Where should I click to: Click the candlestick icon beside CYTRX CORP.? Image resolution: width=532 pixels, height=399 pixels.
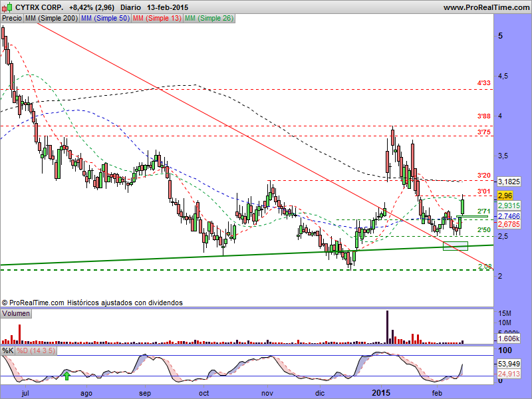[7, 7]
